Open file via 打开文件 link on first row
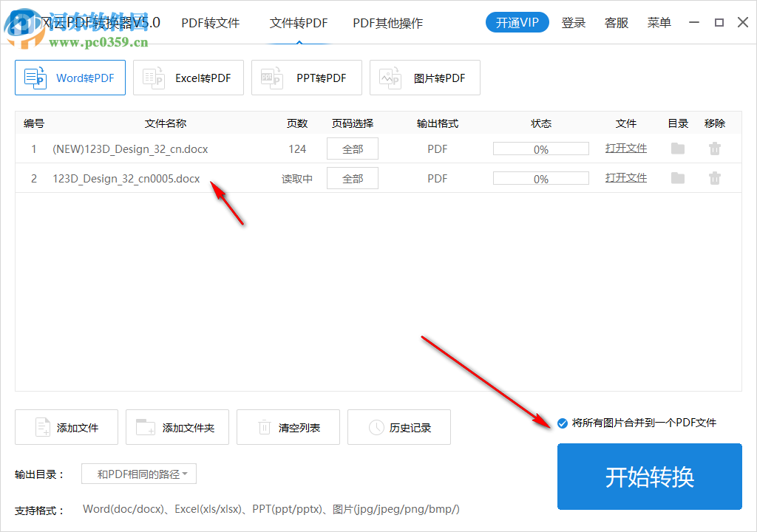The width and height of the screenshot is (757, 532). click(625, 149)
